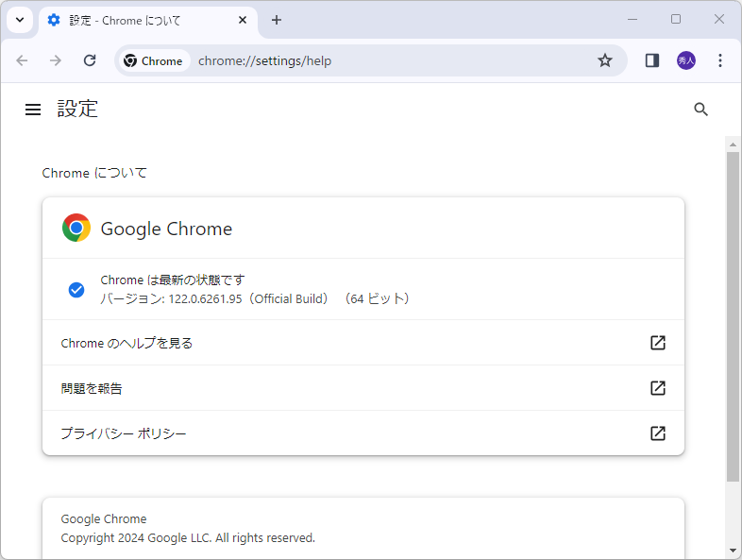
Task: Select the version number 122.0.6261.95 text
Action: coord(206,299)
